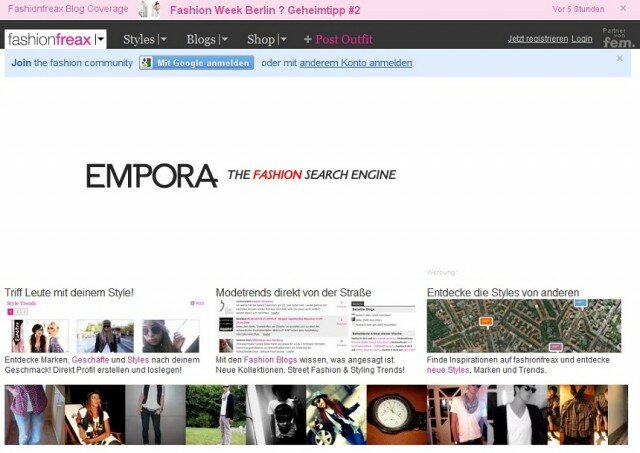Click the orange map marker

point(486,322)
